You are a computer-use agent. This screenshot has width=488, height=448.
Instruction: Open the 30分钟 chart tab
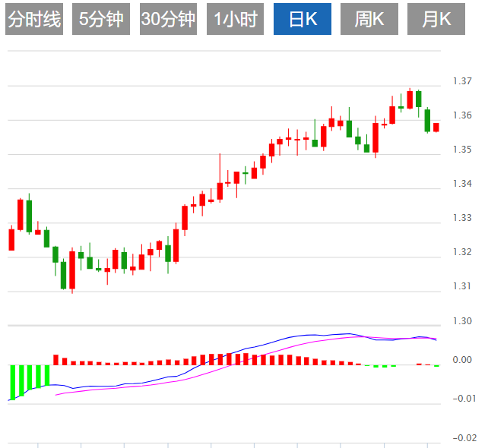pos(168,20)
